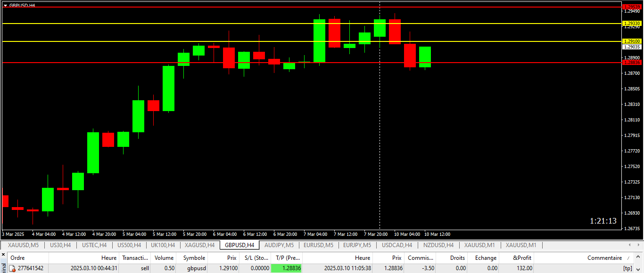Switch to the XAUUSD,M5 chart tab

click(x=23, y=245)
